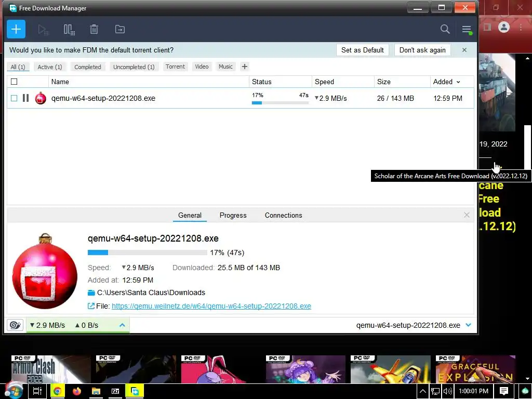The image size is (532, 399).
Task: Sort by the Added column arrow
Action: [458, 82]
